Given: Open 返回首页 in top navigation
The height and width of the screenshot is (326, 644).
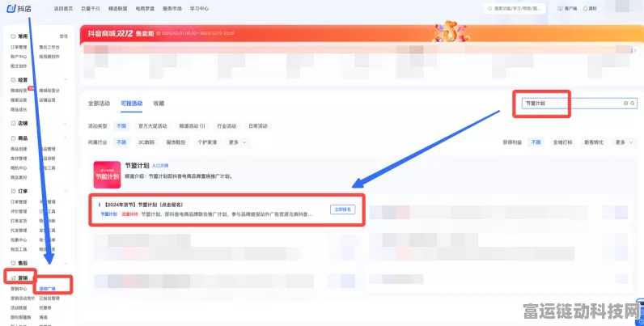Looking at the screenshot, I should [x=63, y=9].
